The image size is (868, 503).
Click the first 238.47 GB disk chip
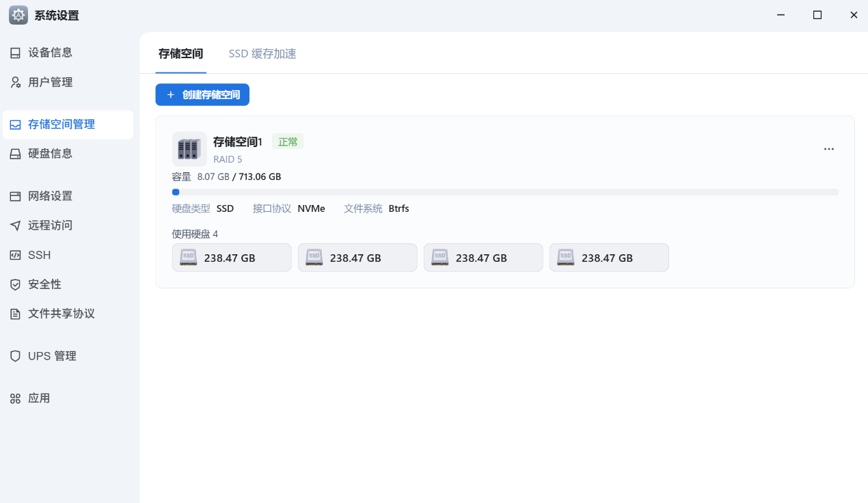[x=232, y=258]
